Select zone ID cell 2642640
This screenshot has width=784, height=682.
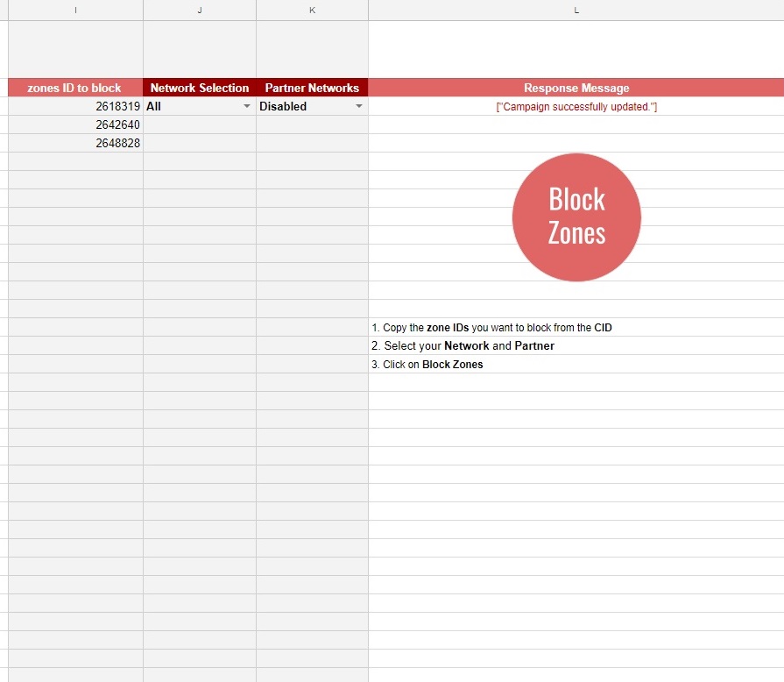pos(75,124)
